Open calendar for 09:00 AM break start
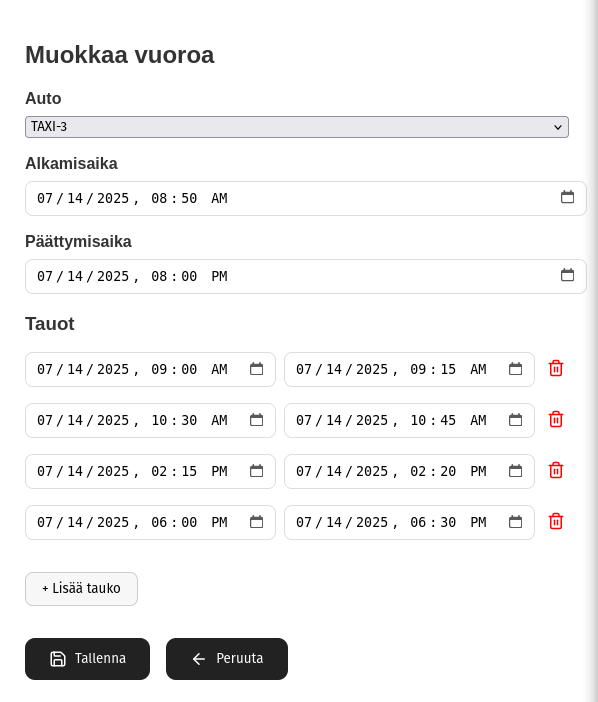 click(x=256, y=369)
